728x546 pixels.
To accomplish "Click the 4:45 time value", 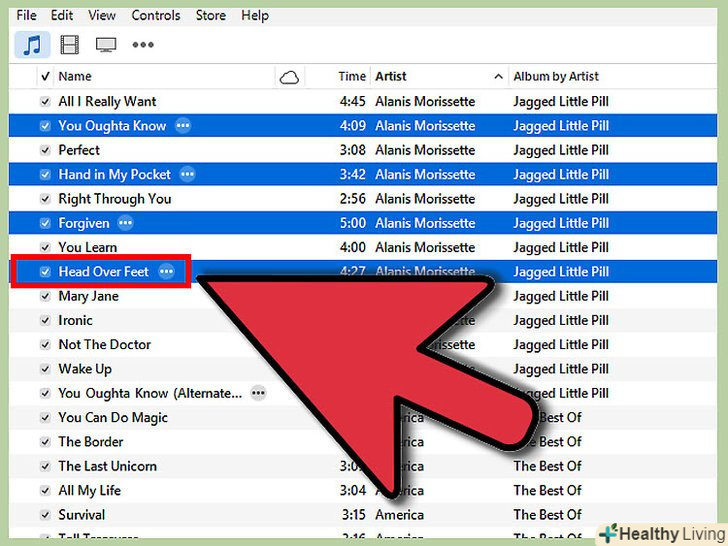I will pos(352,102).
